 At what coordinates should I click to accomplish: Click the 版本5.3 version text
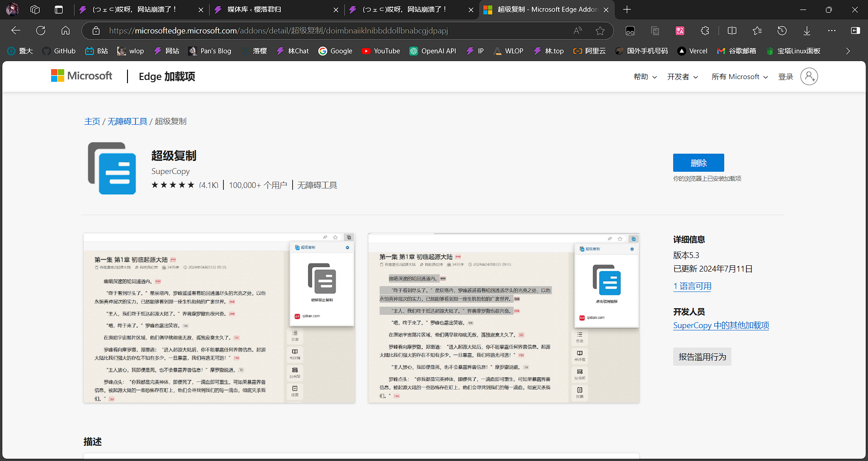[686, 255]
